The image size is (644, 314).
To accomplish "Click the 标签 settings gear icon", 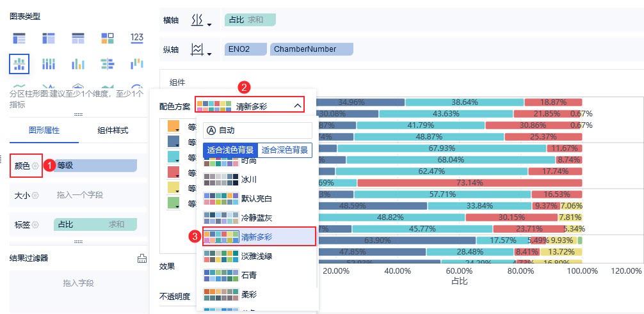I will click(x=36, y=224).
